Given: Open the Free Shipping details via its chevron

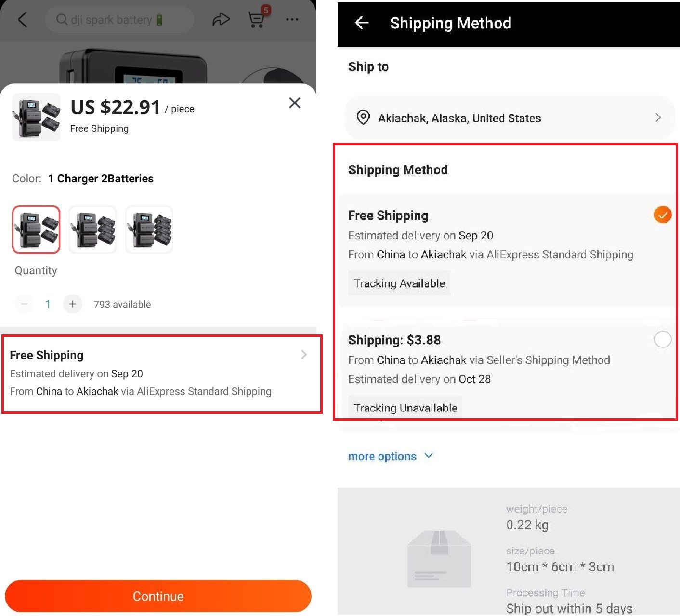Looking at the screenshot, I should click(304, 355).
